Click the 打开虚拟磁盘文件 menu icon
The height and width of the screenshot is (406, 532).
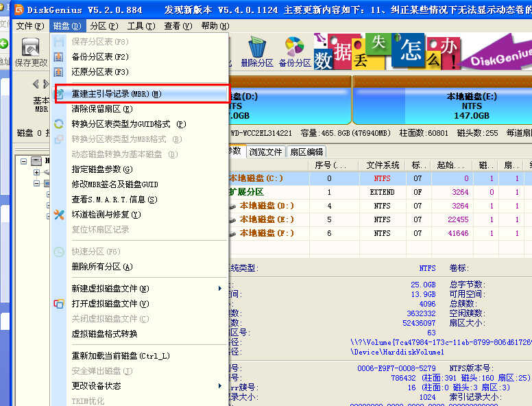click(59, 304)
